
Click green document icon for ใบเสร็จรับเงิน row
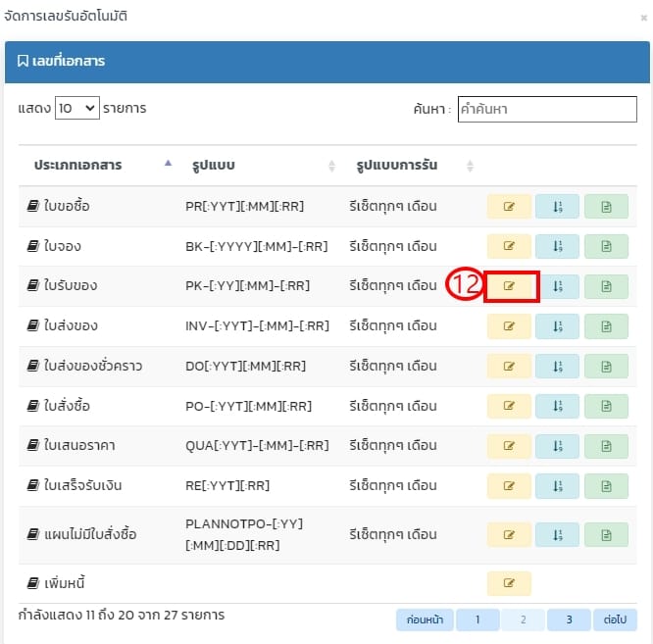(606, 486)
